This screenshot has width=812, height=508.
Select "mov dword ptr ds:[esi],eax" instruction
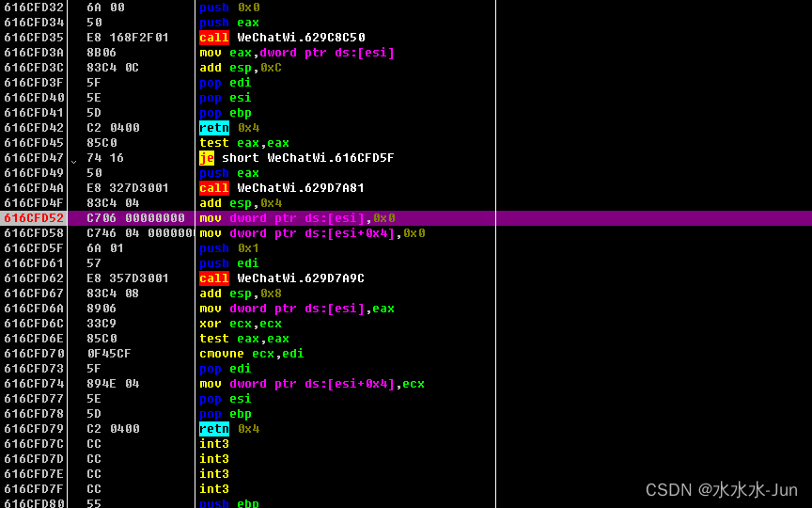point(297,308)
